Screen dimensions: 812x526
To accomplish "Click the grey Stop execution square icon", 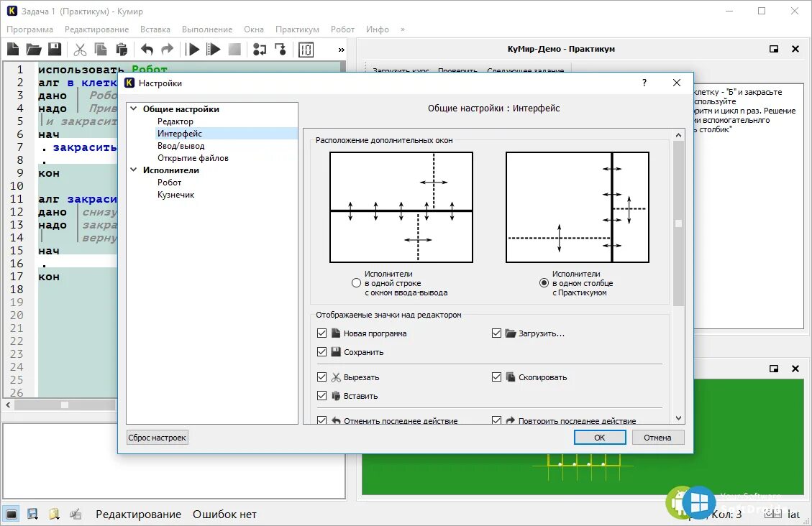I will coord(234,49).
